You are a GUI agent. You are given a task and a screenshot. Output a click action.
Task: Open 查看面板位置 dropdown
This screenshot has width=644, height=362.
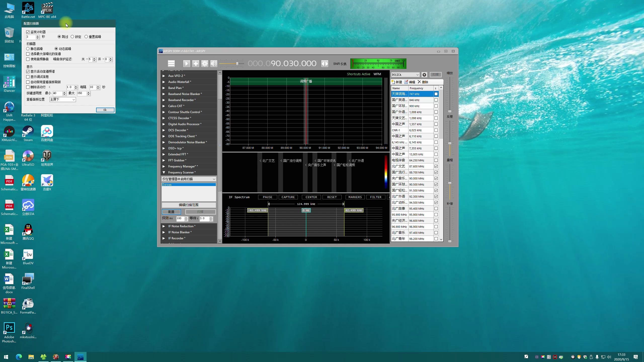point(63,100)
